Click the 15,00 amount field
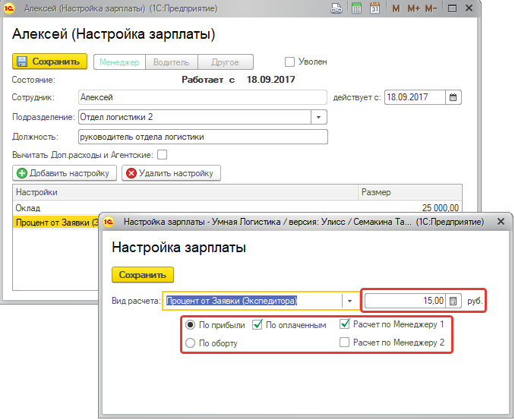This screenshot has height=420, width=515. tap(406, 301)
